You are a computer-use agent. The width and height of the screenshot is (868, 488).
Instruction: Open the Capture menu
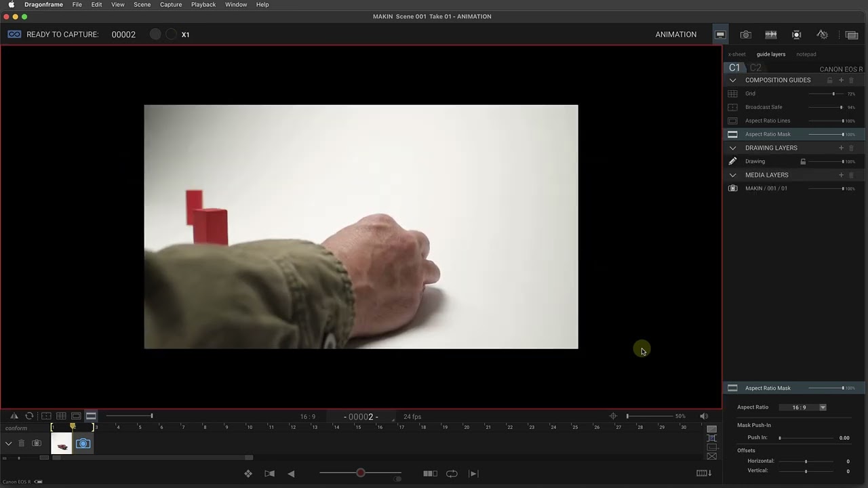tap(171, 5)
